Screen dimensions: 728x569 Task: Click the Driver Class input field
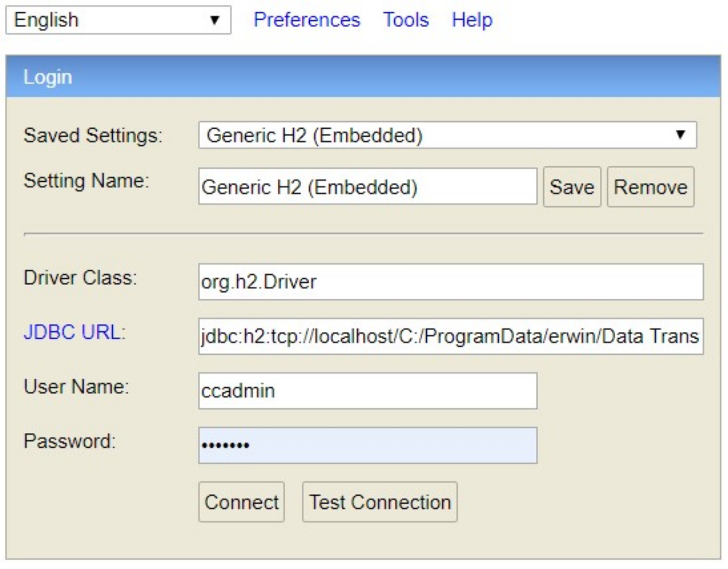click(x=450, y=282)
